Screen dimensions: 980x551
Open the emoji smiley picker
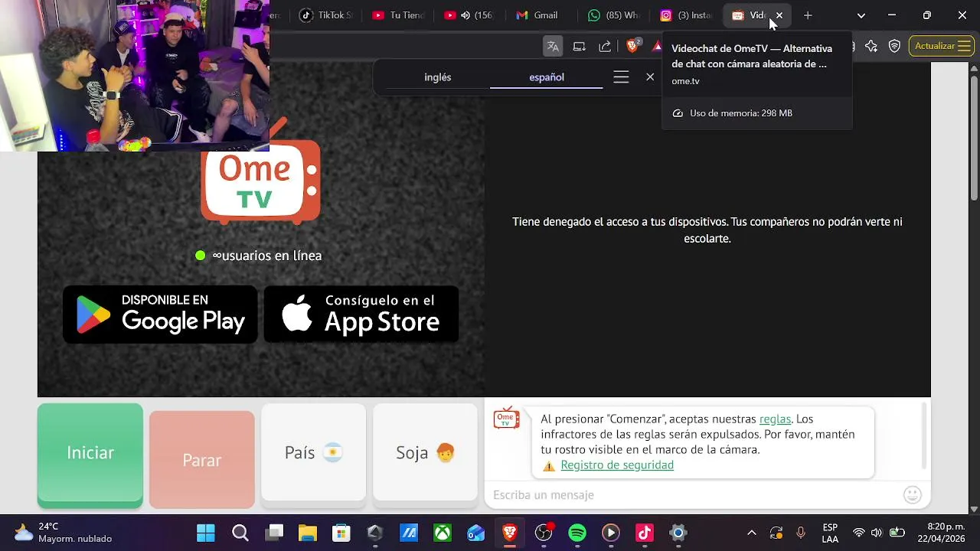(913, 494)
